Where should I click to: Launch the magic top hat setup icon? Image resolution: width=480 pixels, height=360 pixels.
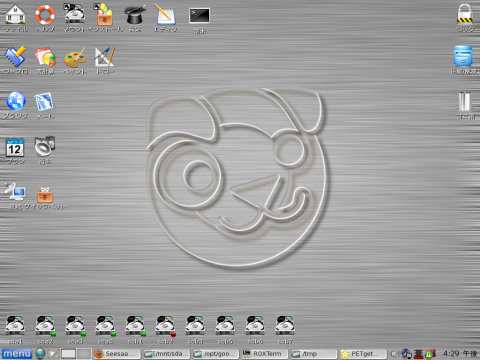tap(135, 15)
